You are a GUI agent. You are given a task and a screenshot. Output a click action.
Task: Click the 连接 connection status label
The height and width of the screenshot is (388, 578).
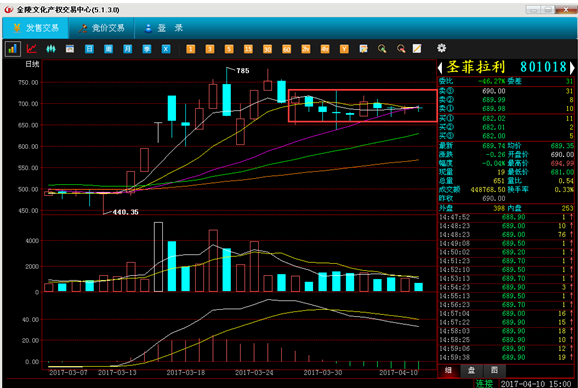pyautogui.click(x=484, y=383)
